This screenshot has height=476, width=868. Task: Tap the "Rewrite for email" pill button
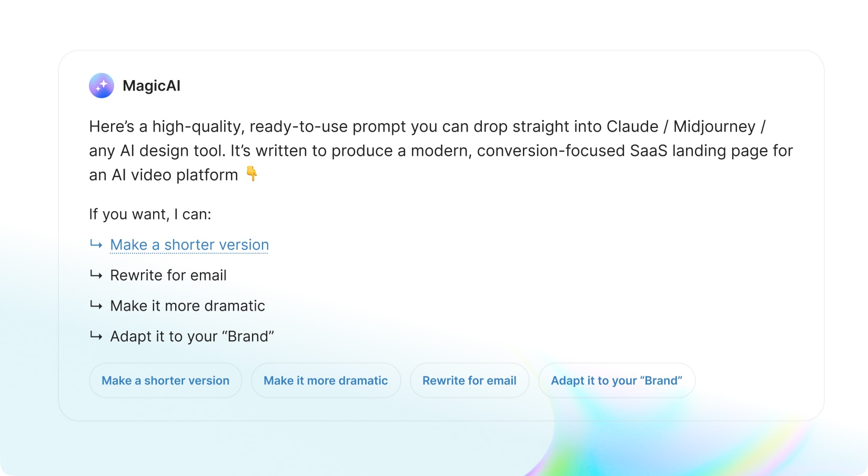click(469, 381)
